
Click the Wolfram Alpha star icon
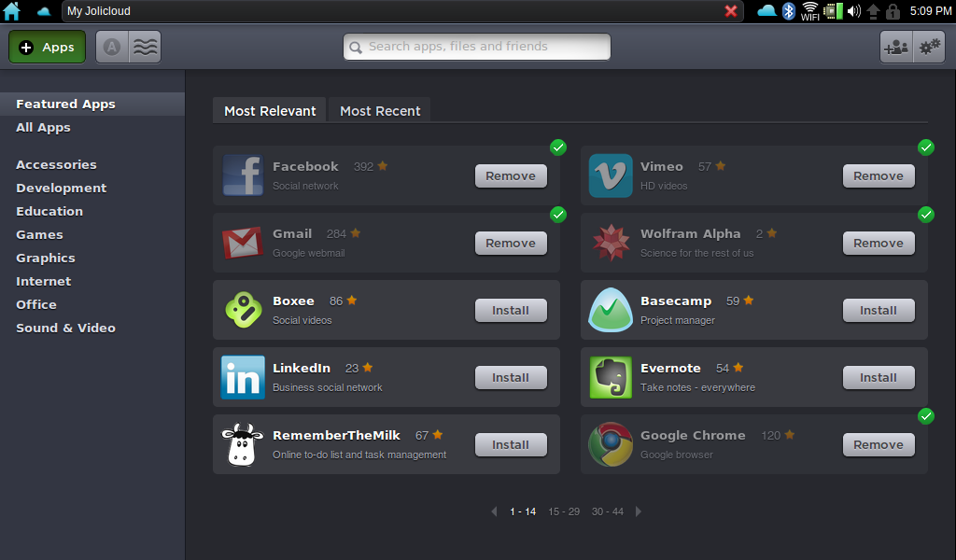(611, 243)
